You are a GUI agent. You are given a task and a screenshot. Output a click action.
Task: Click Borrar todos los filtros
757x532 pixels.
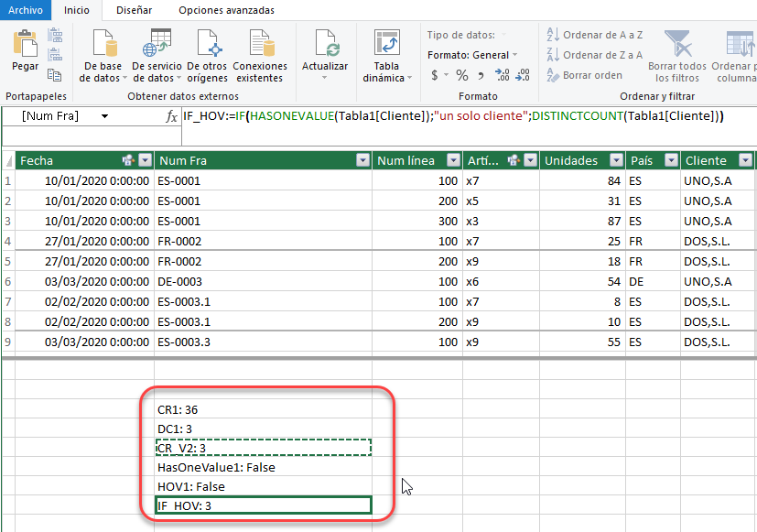(677, 56)
